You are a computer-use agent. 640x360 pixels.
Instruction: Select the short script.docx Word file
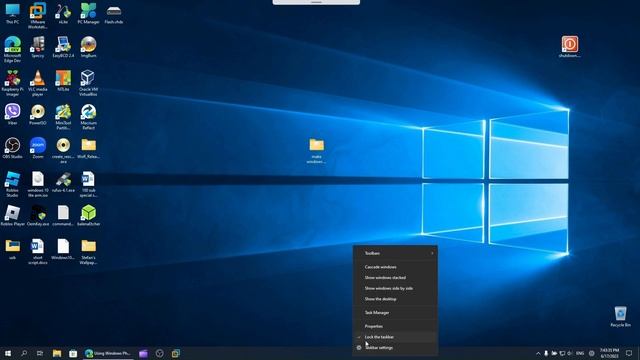tap(38, 252)
